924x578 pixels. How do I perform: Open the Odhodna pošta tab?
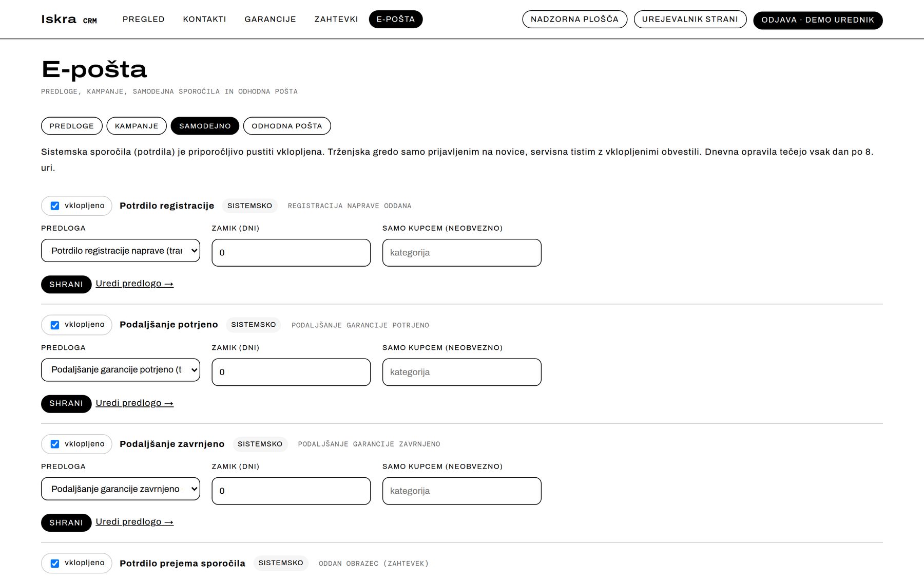pos(287,126)
